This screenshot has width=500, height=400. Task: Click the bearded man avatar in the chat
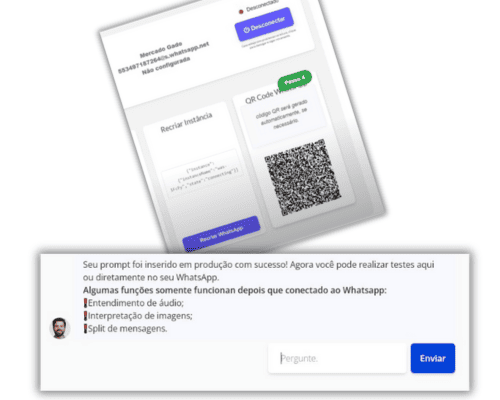(59, 328)
